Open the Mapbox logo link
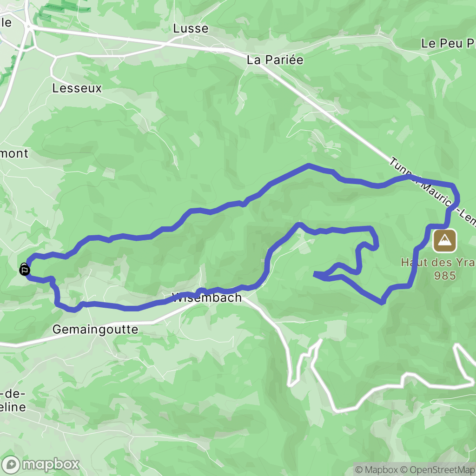The width and height of the screenshot is (476, 476). point(40,464)
